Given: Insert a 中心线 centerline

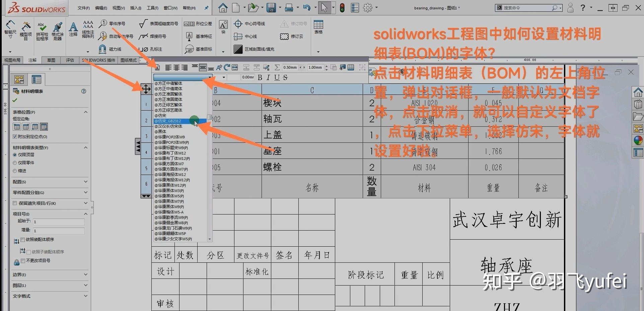Looking at the screenshot, I should [x=238, y=36].
